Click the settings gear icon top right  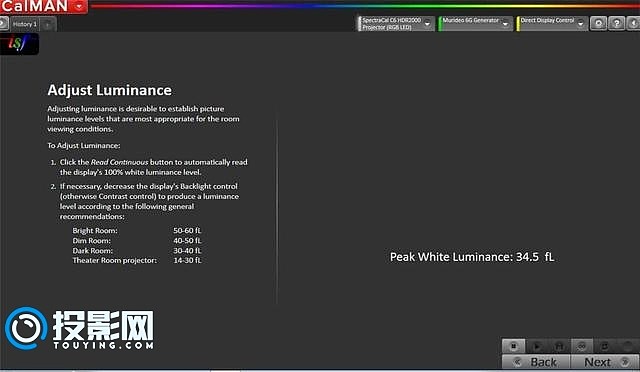tap(598, 23)
